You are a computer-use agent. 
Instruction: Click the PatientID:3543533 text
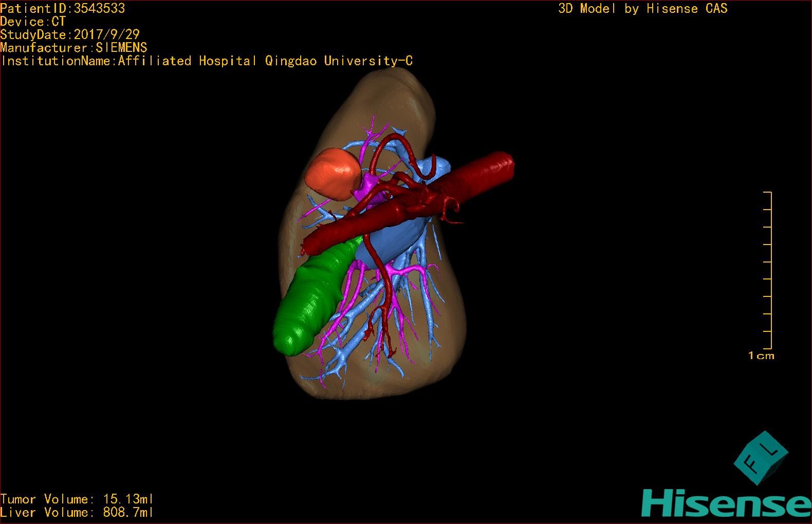pos(63,8)
